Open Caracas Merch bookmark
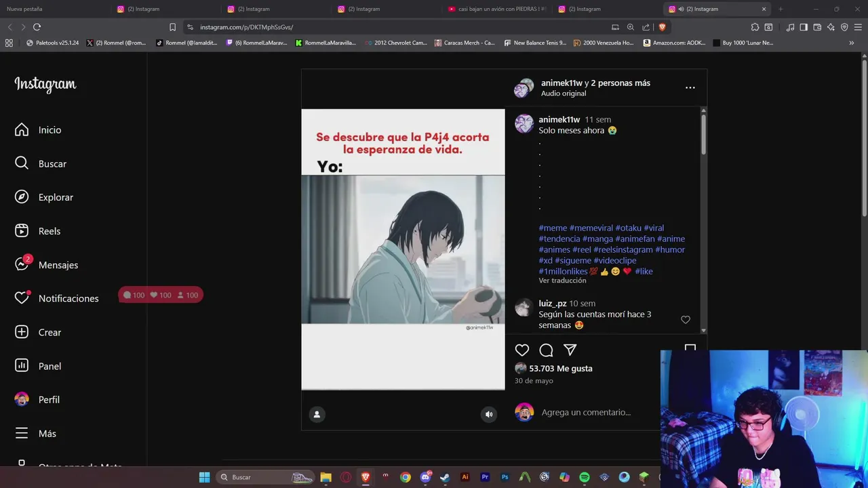 coord(465,43)
